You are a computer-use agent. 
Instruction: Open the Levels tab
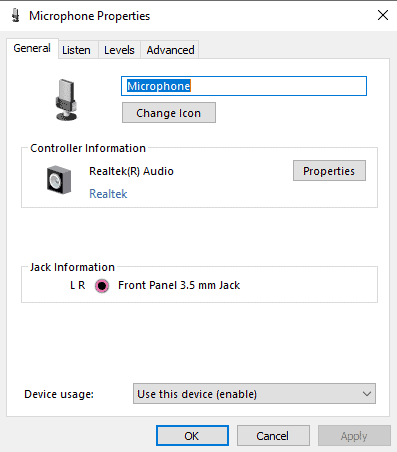pyautogui.click(x=119, y=50)
